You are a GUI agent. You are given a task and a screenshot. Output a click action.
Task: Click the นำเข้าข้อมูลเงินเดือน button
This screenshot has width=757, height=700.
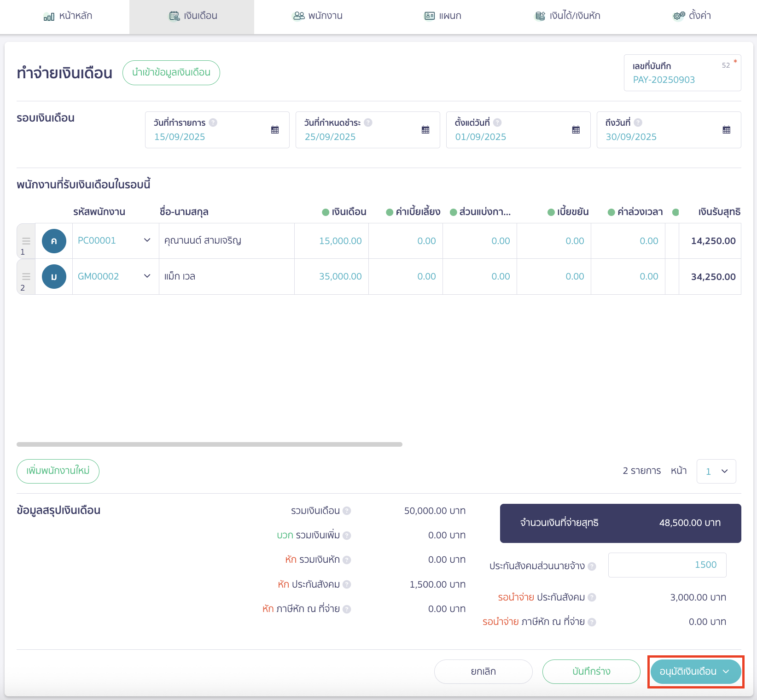[x=171, y=73]
